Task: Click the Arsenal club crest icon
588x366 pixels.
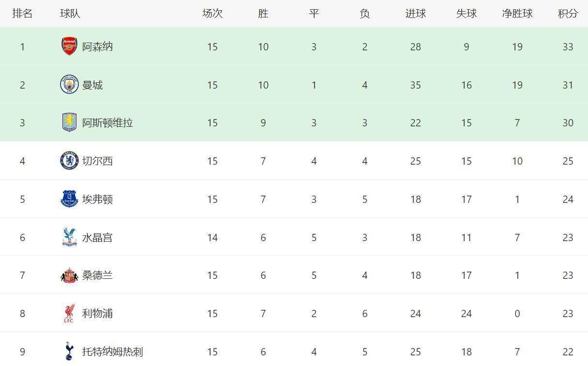Action: [x=69, y=46]
